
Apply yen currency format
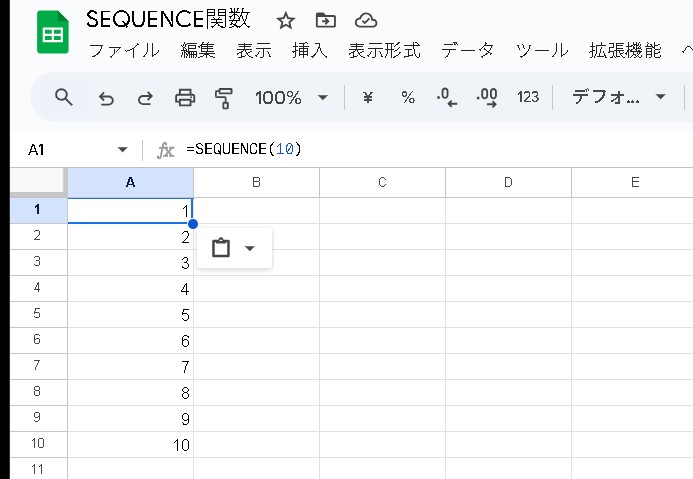tap(367, 97)
